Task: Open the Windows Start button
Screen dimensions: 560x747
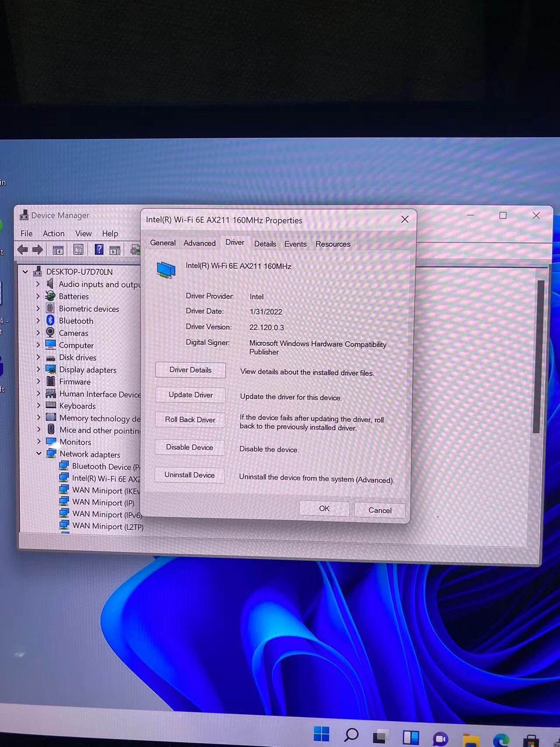Action: point(322,734)
